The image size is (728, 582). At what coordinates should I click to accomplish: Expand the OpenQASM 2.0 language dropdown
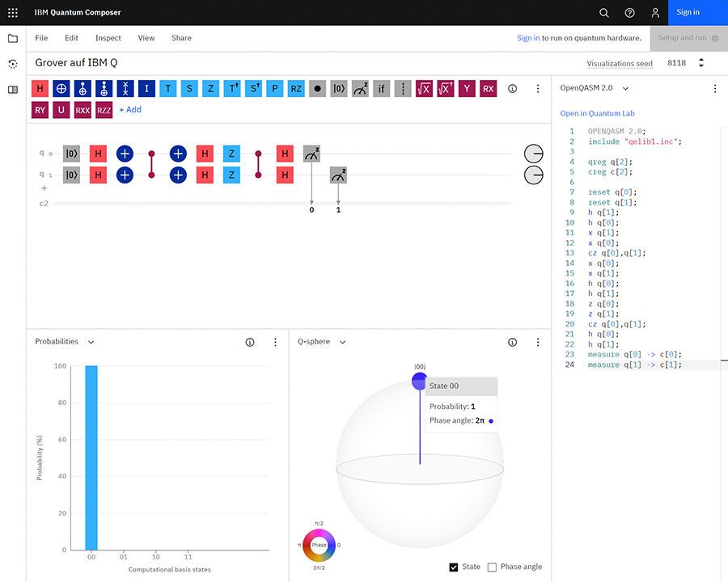(x=625, y=88)
